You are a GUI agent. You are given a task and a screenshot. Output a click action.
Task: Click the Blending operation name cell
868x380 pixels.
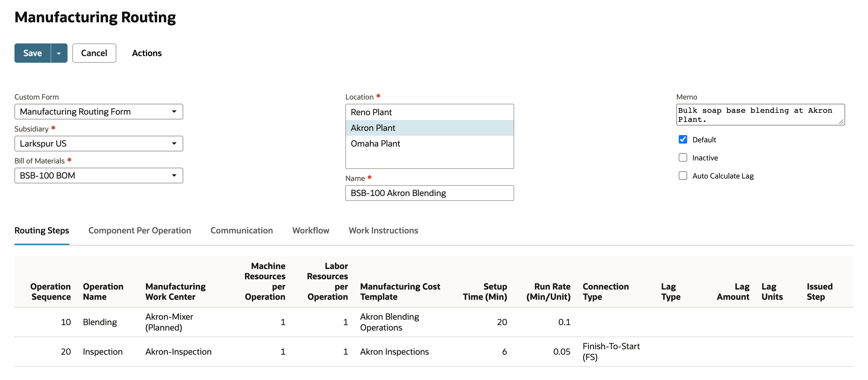100,322
